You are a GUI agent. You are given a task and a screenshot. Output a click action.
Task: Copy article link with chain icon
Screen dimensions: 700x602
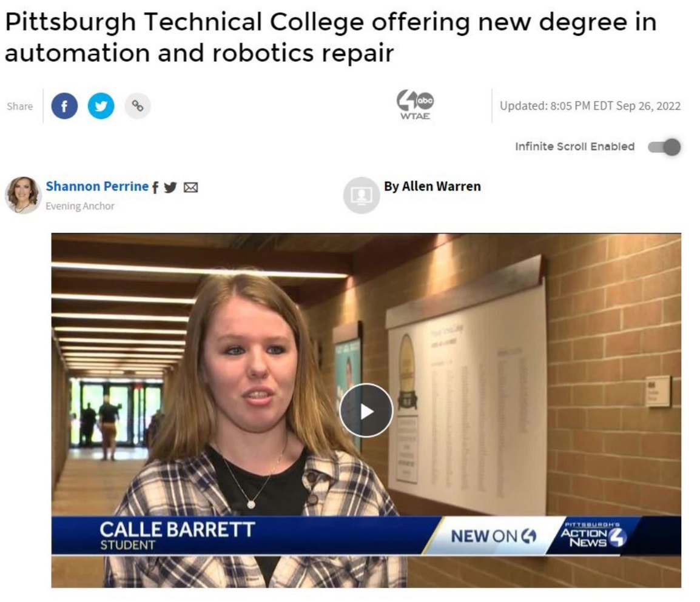click(x=138, y=106)
